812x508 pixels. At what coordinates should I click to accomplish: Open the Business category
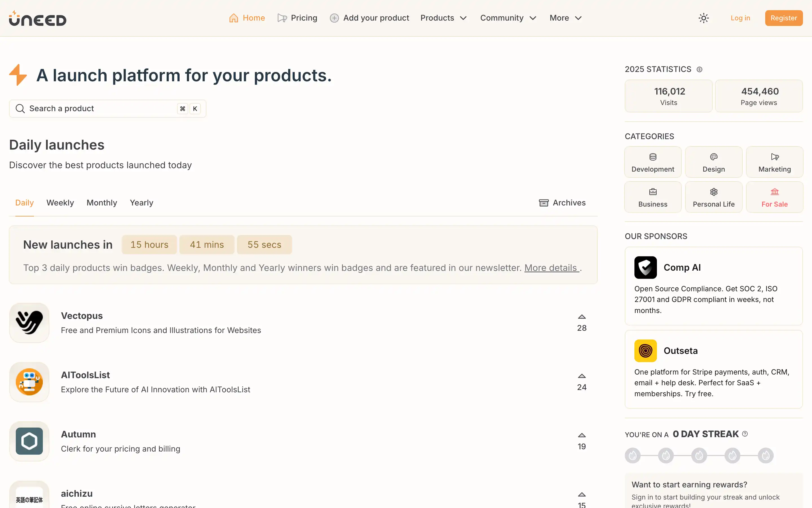click(x=653, y=197)
